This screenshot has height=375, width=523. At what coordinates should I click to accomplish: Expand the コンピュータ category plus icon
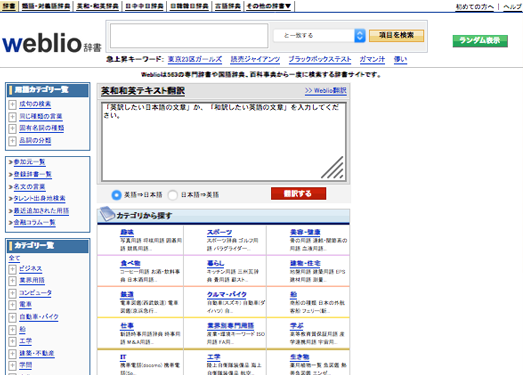(x=12, y=294)
